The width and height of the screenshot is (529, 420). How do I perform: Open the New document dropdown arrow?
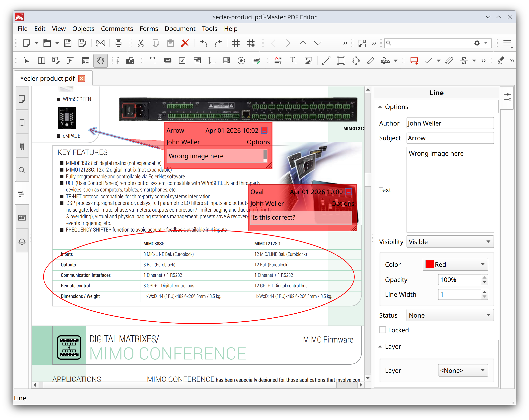coord(36,43)
